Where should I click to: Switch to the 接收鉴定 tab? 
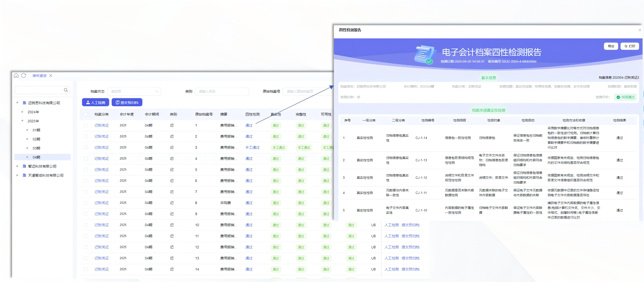click(x=40, y=75)
